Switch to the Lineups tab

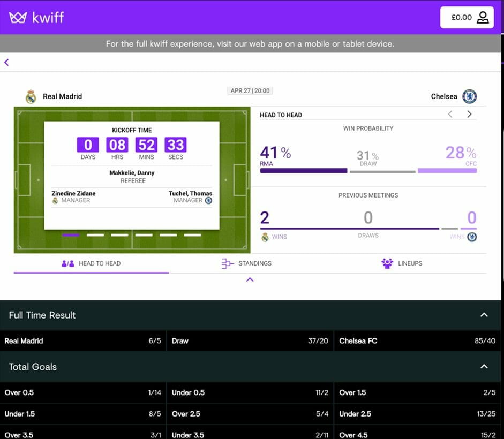402,263
